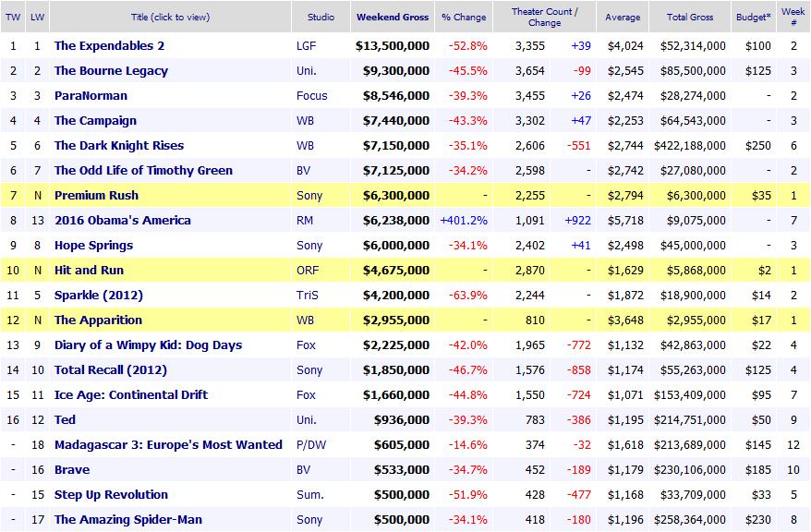Select $5,718 average cell

click(x=625, y=220)
